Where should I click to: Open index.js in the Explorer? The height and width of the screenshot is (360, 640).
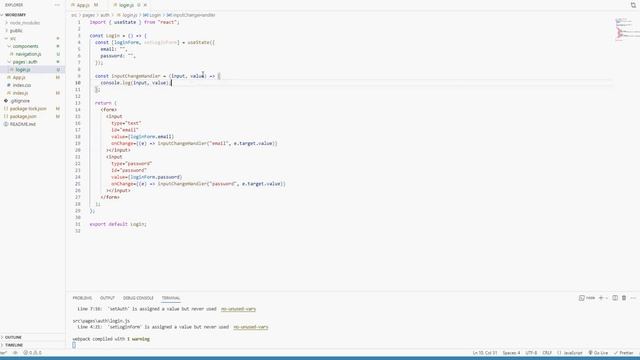20,93
